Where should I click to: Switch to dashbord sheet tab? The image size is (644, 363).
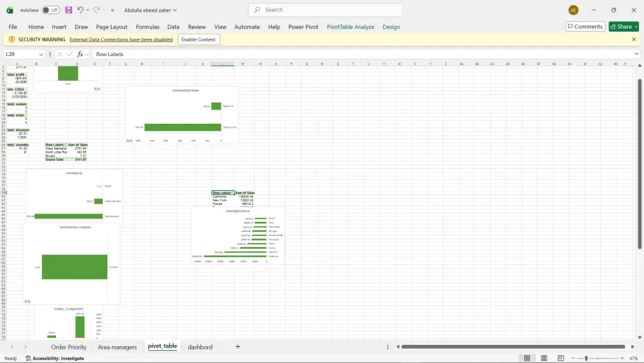pos(200,347)
